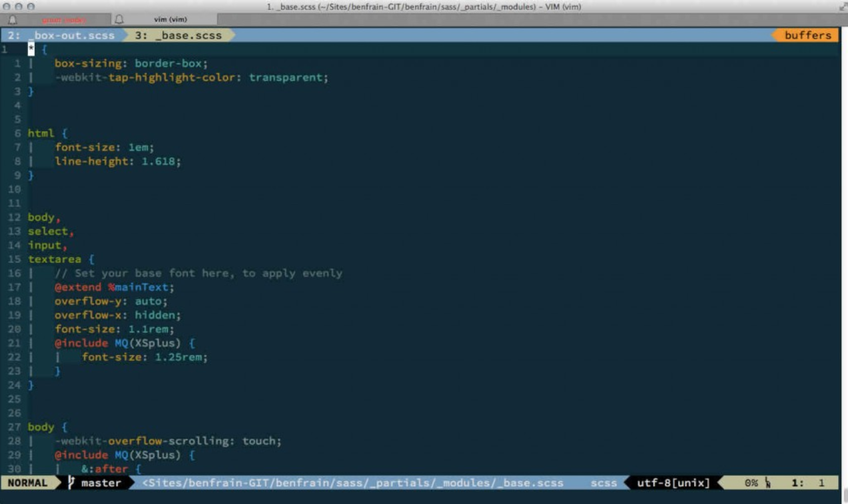Screen dimensions: 848x504
Task: Click the cursor block on the asterisk selector
Action: tap(31, 49)
